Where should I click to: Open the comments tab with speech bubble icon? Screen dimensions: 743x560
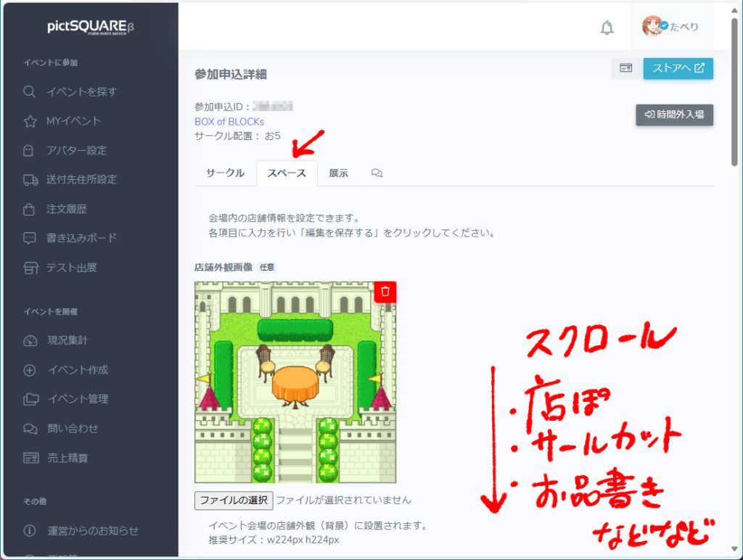coord(377,173)
